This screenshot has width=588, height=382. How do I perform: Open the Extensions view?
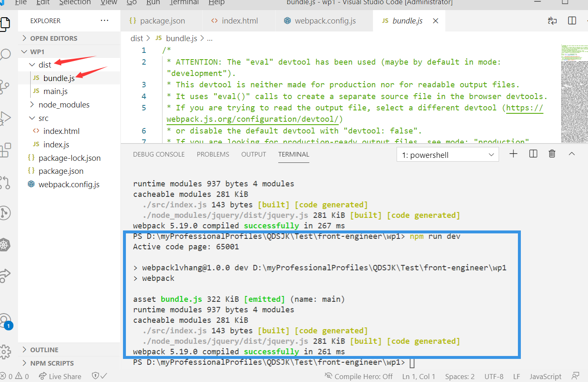click(5, 150)
